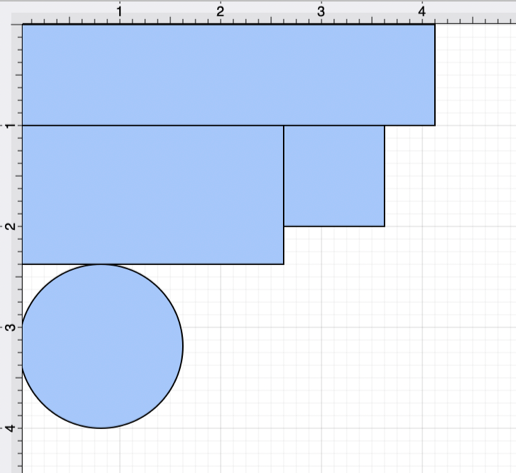Click the 4 mark on horizontal ruler

pos(422,12)
